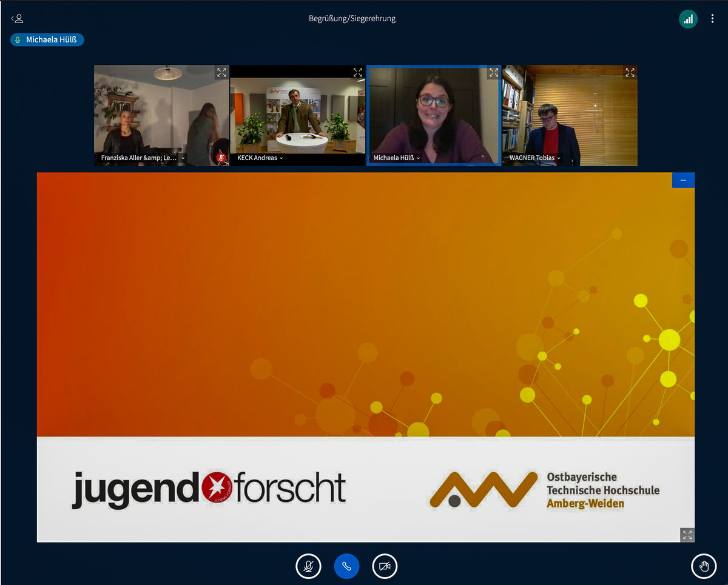
Task: Make the presentation fullscreen
Action: pos(687,535)
